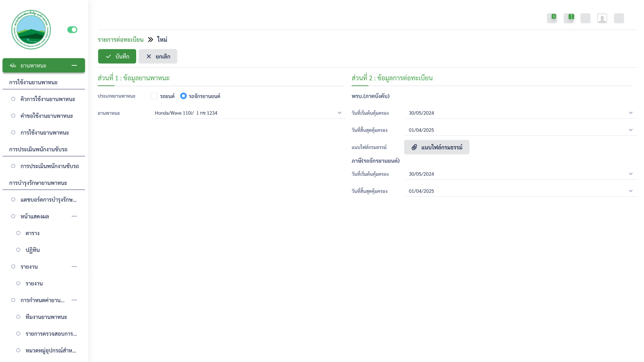The height and width of the screenshot is (362, 644).
Task: Click the paperclip icon on attach button
Action: click(x=414, y=147)
